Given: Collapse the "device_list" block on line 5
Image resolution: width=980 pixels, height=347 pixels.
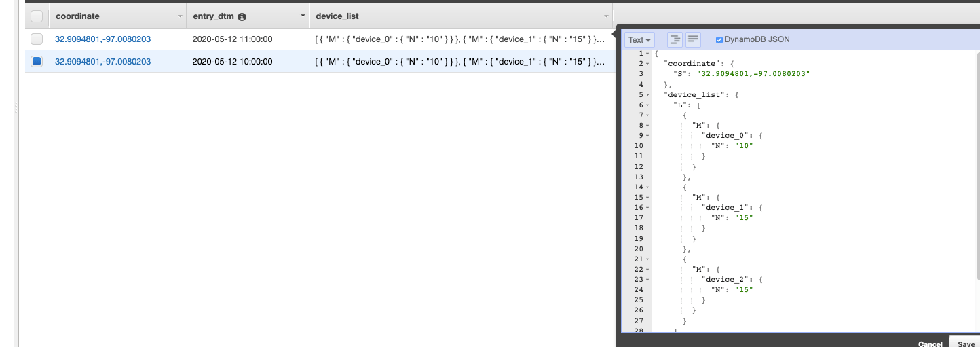Looking at the screenshot, I should coord(648,95).
